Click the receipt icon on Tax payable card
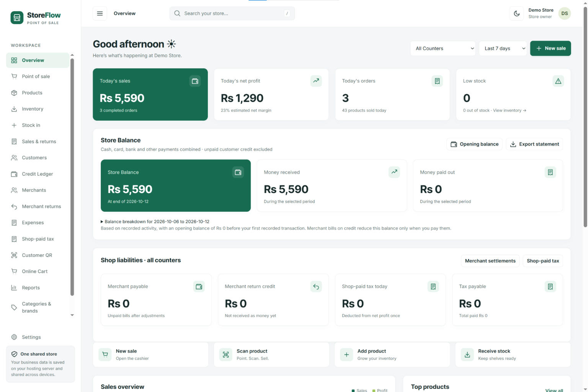588x392 pixels. 550,286
